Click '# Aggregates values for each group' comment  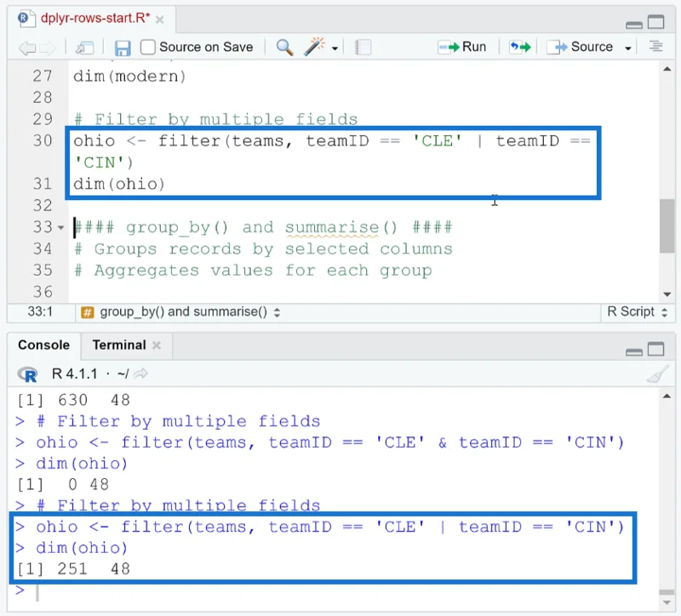pyautogui.click(x=253, y=271)
